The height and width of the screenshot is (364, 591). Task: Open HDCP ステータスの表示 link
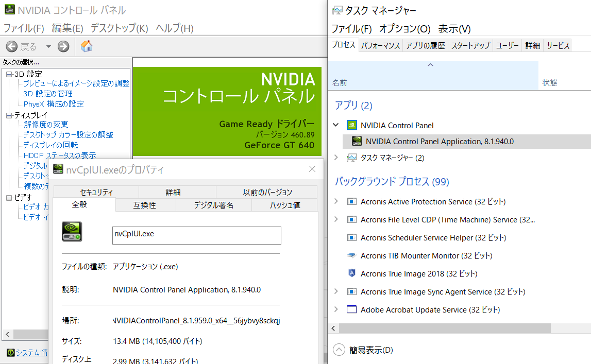[60, 155]
